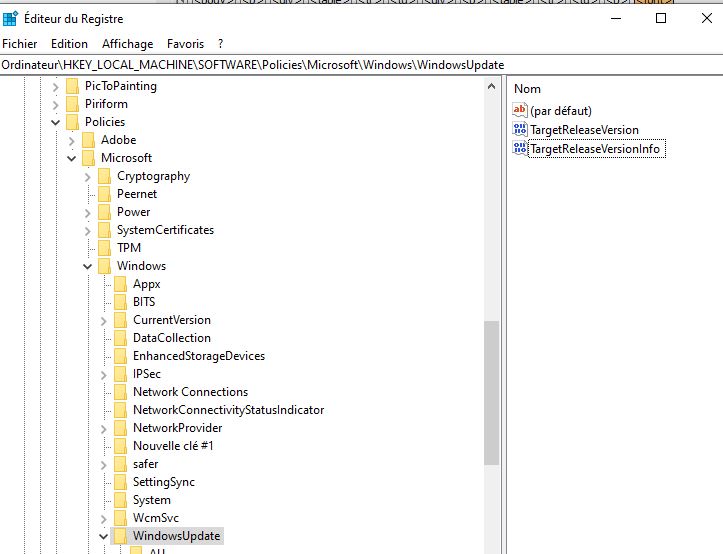Click the Adobe folder icon
This screenshot has width=723, height=554.
click(x=89, y=140)
